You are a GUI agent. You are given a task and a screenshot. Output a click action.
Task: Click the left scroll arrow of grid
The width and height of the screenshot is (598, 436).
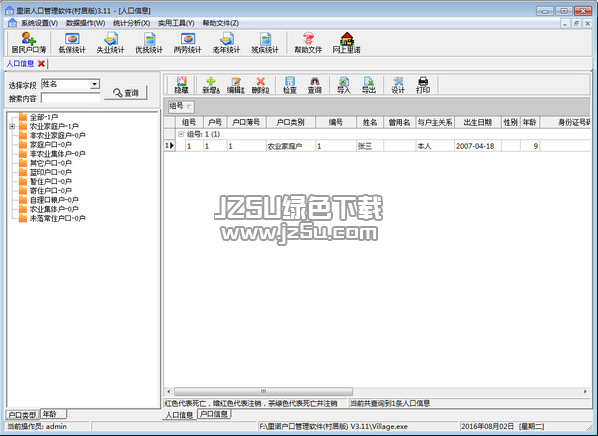(169, 391)
